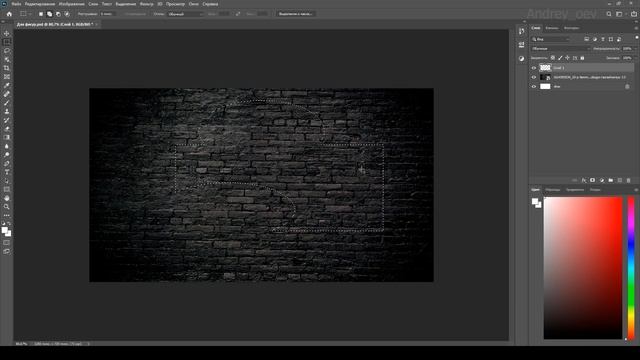Hide the bottom background layer

click(x=534, y=87)
